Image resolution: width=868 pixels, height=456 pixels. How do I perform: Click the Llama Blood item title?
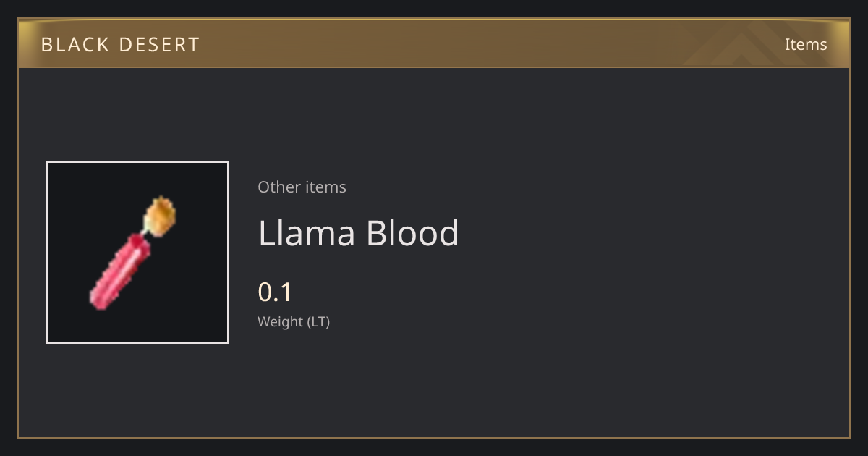359,233
